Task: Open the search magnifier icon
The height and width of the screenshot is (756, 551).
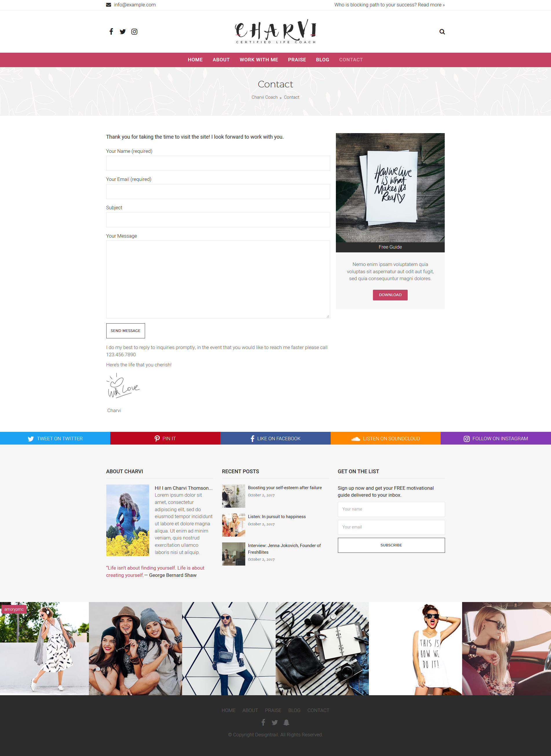Action: click(x=442, y=32)
